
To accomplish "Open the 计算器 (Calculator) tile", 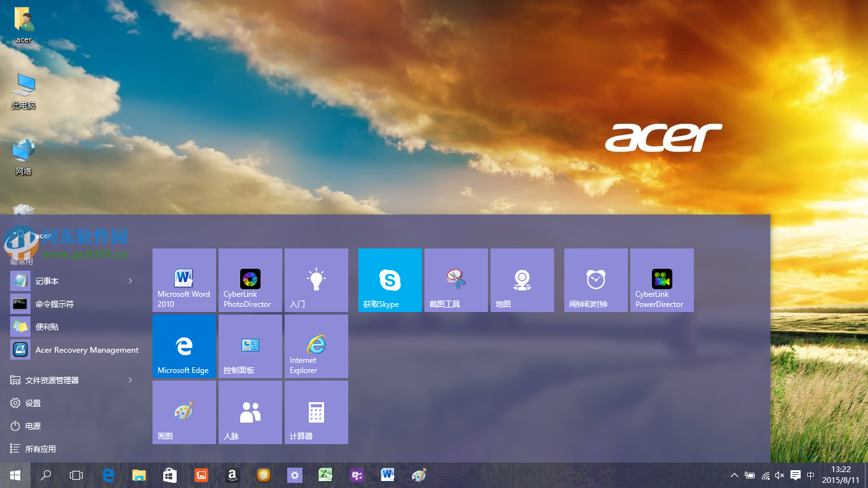I will (x=316, y=412).
